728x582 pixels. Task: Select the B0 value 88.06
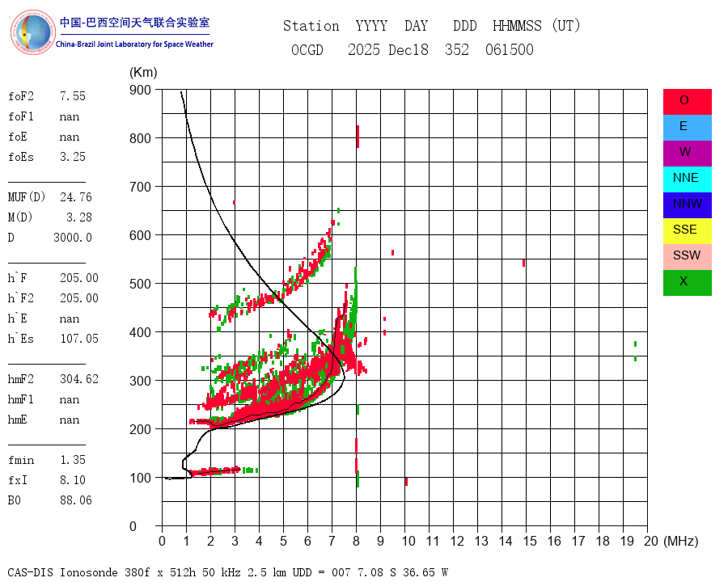point(76,500)
